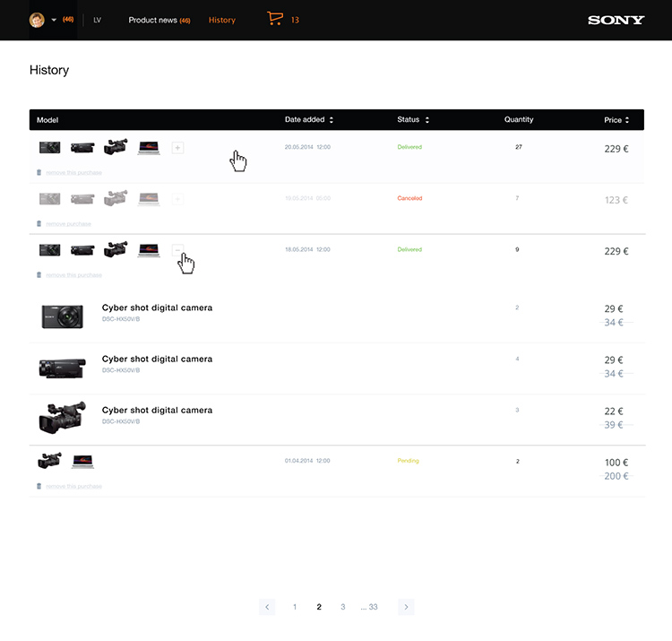Screen dimensions: 672x641
Task: Go to History tab
Action: 222,20
